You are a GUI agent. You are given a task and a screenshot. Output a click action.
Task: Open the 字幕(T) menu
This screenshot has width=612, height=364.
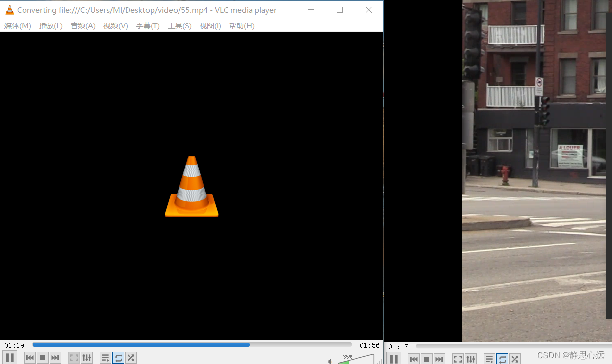[x=148, y=26]
